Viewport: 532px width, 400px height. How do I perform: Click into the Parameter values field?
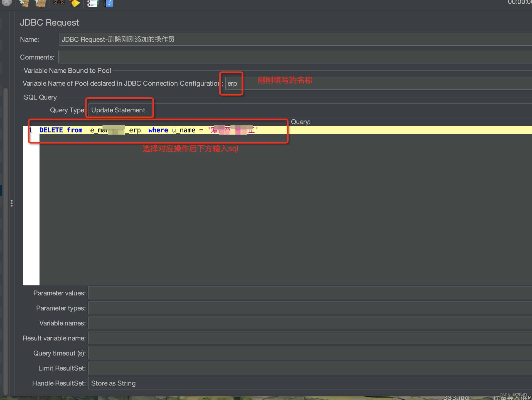point(310,293)
